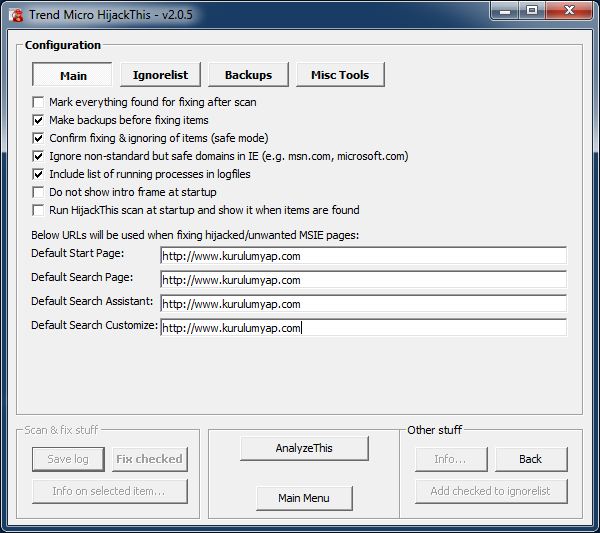600x533 pixels.
Task: Click the Configuration group heading
Action: (x=63, y=45)
